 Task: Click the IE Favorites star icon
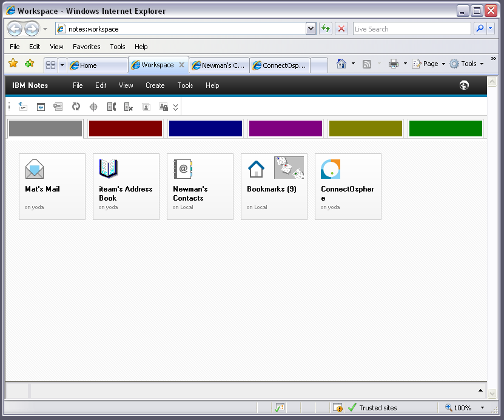point(13,64)
